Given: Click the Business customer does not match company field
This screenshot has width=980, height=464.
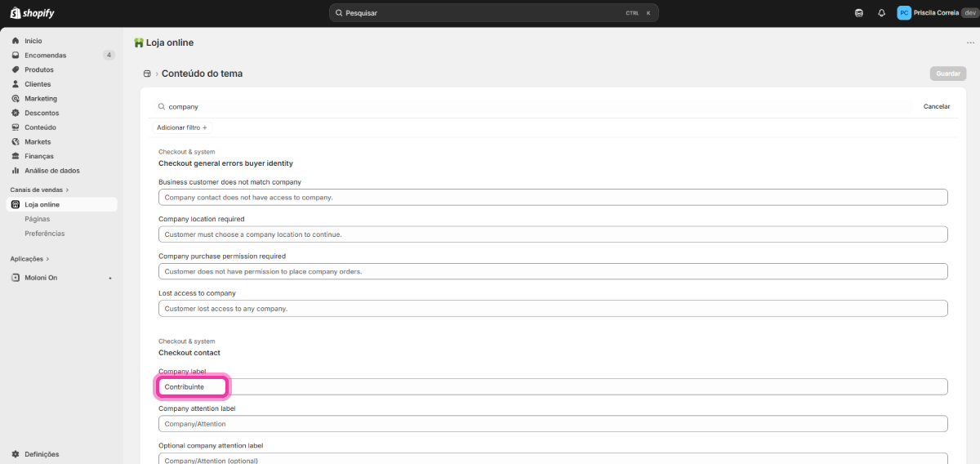Looking at the screenshot, I should point(553,197).
